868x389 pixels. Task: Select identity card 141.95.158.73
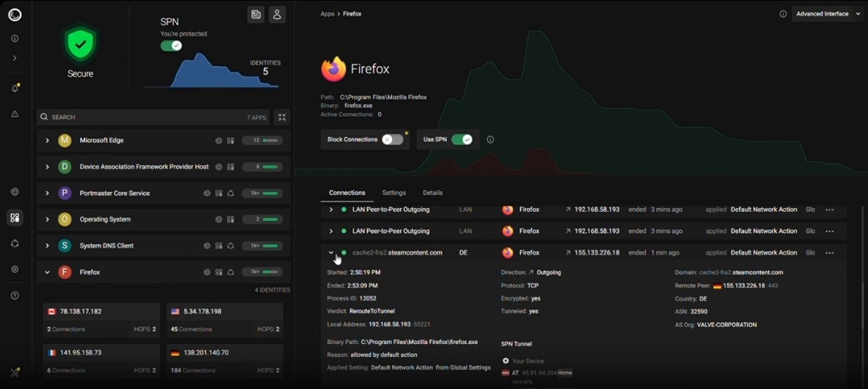102,361
